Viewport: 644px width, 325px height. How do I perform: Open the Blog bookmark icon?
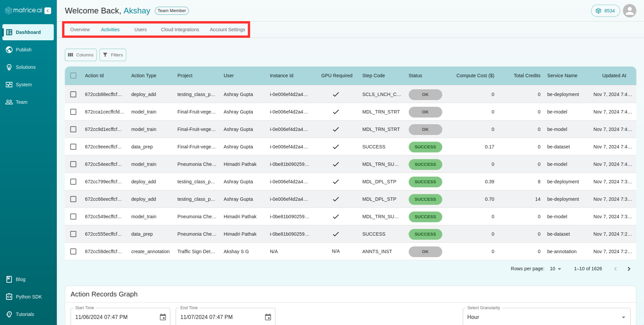tap(9, 279)
